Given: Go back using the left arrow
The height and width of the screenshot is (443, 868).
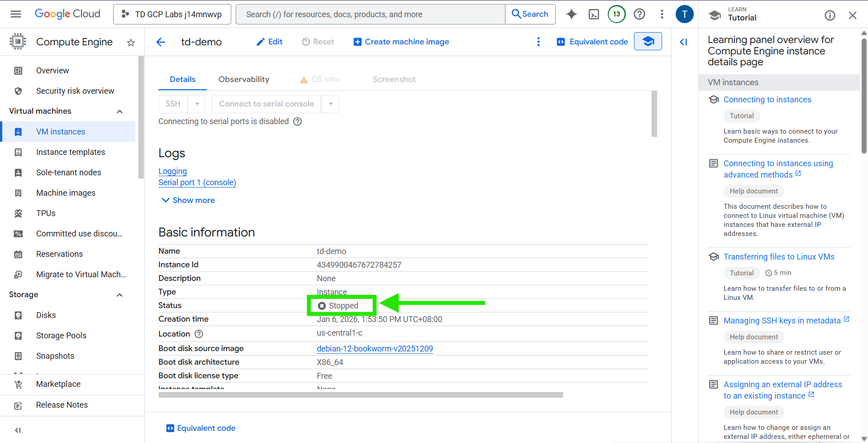Looking at the screenshot, I should click(161, 42).
